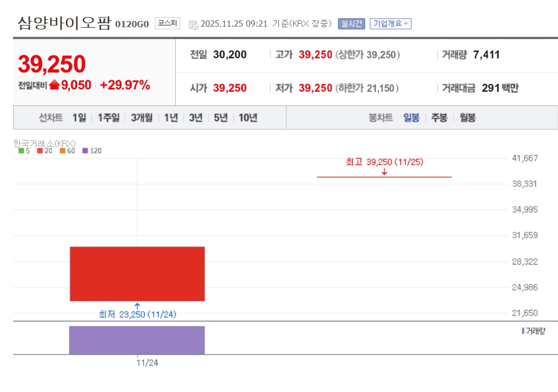Click the 24,986 y-axis price label
The image size is (558, 392).
point(525,287)
